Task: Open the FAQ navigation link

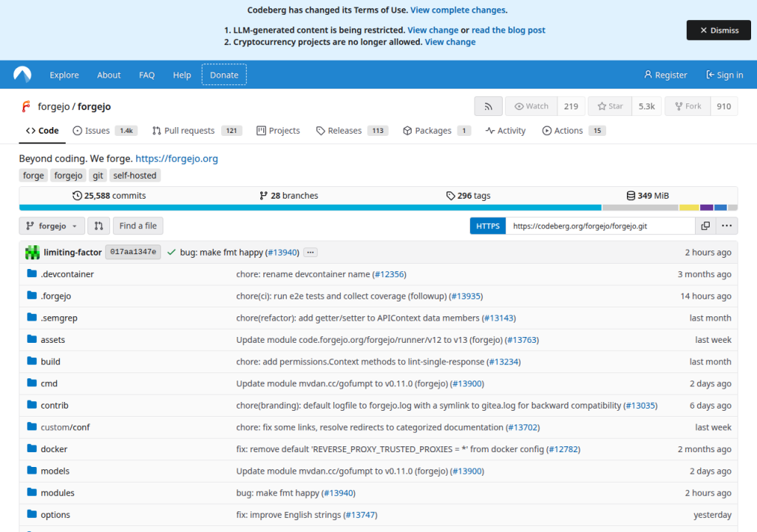Action: (147, 75)
